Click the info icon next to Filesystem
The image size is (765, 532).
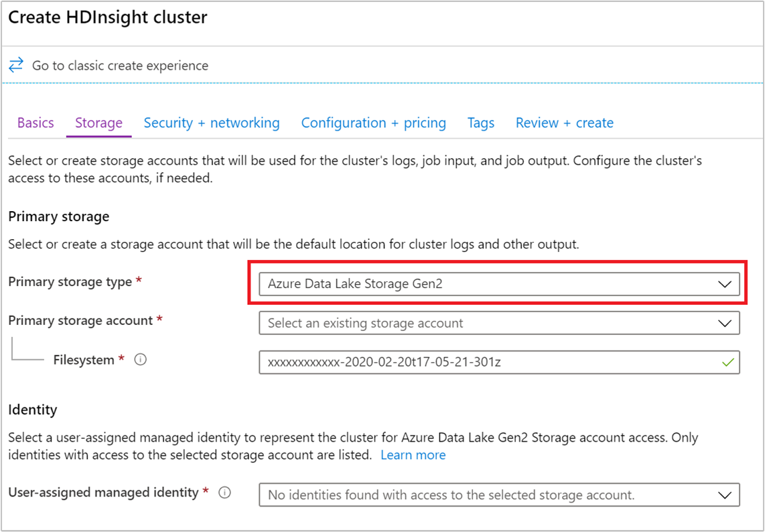[140, 360]
